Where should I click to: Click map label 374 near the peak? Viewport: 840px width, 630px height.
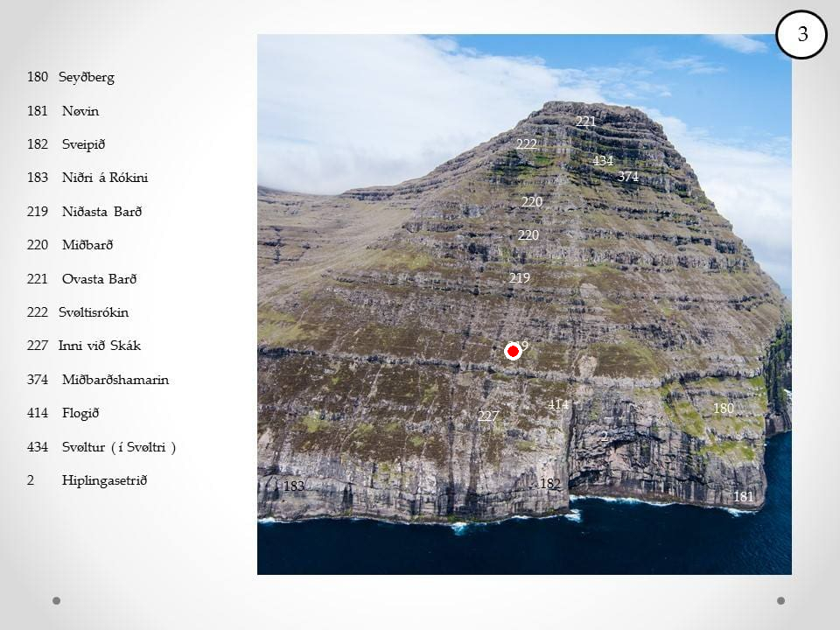click(628, 176)
